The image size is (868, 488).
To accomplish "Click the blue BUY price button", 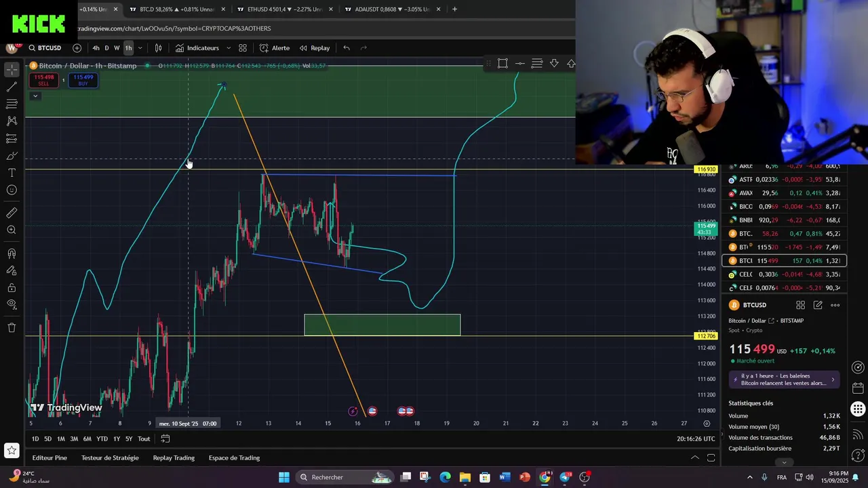I will pos(83,80).
